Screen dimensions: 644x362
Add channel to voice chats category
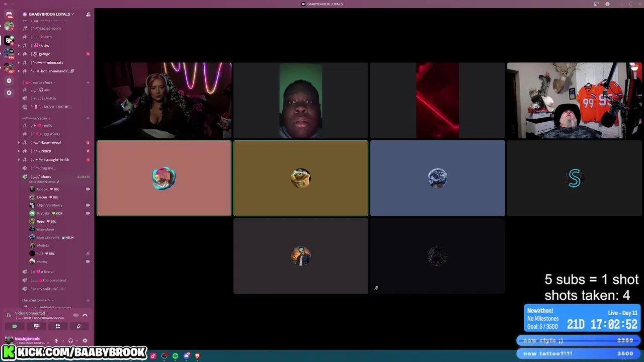tap(88, 82)
